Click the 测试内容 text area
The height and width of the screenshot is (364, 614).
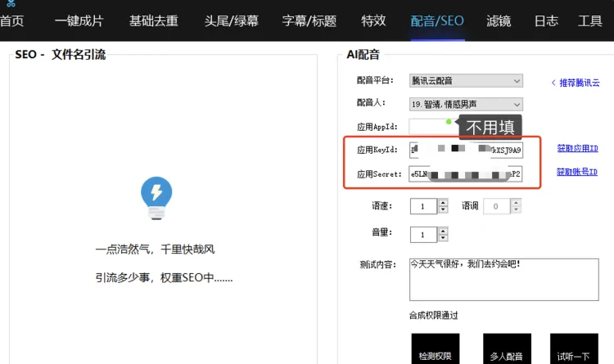(x=504, y=280)
